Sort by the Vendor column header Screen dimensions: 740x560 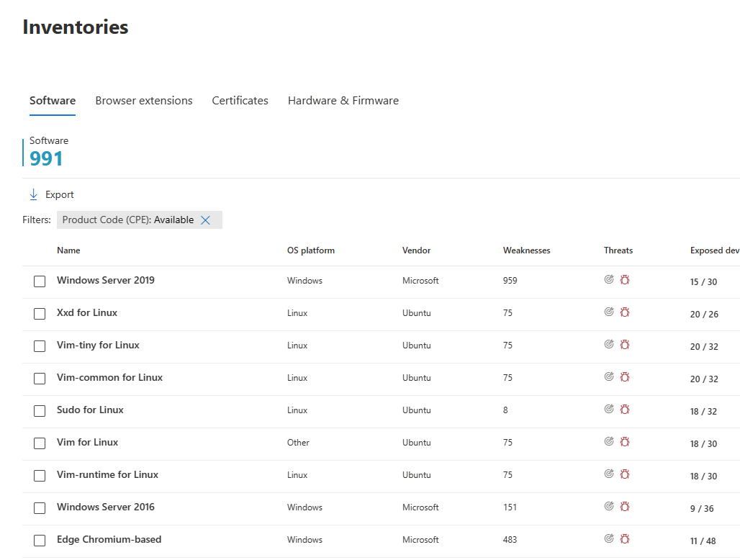click(x=416, y=250)
